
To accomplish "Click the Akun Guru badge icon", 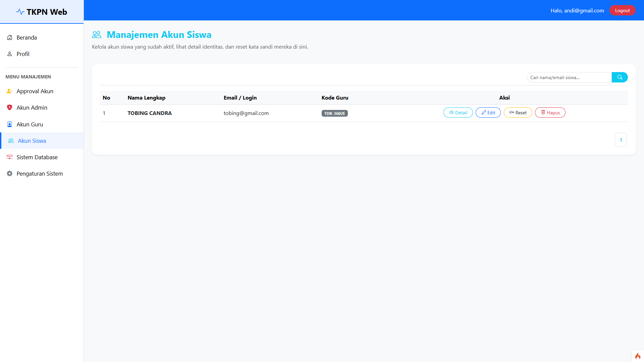I will (10, 124).
